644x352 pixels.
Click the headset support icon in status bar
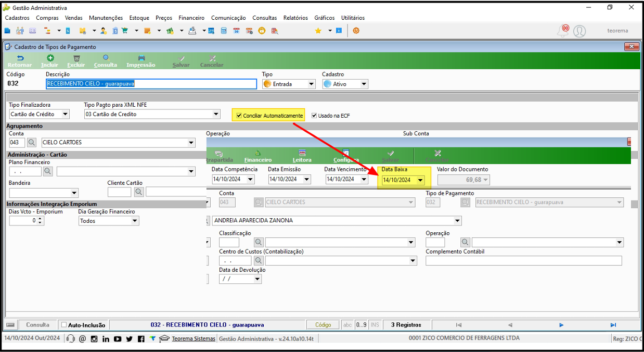[71, 339]
